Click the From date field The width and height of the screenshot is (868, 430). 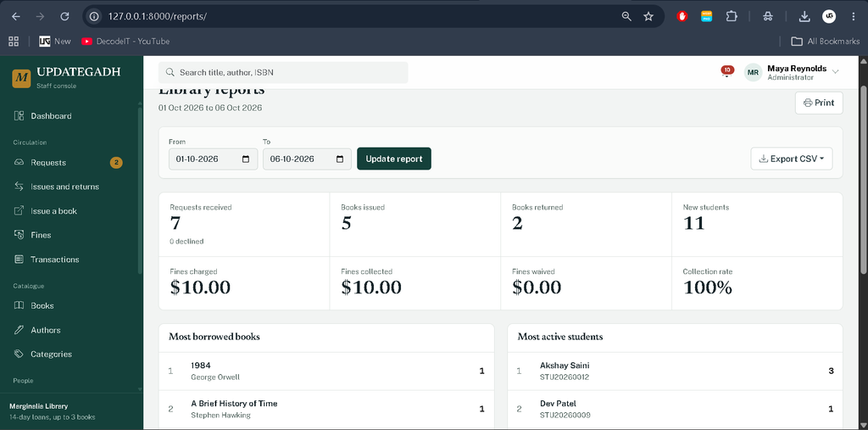(x=213, y=159)
